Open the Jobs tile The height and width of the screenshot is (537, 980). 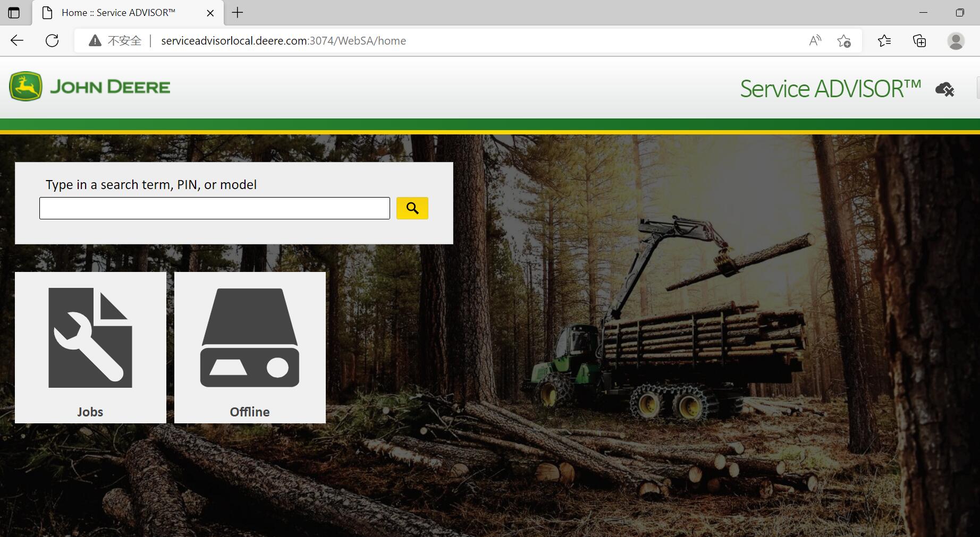[x=90, y=348]
